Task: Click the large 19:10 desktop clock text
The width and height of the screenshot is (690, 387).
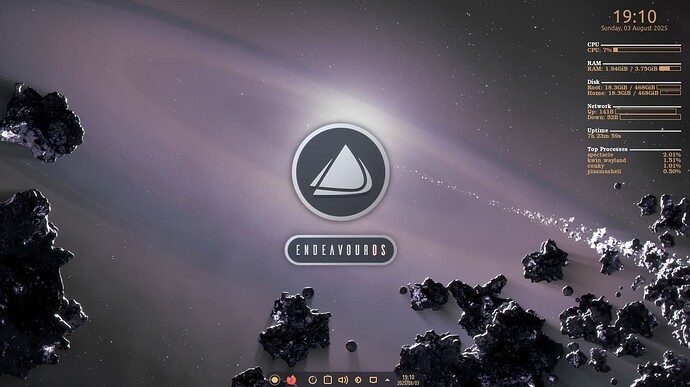Action: (635, 17)
